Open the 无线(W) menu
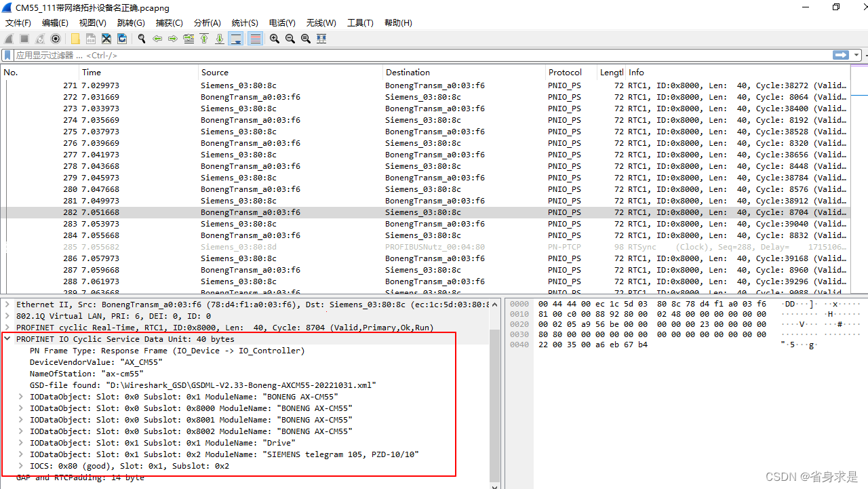The image size is (868, 489). [x=321, y=22]
